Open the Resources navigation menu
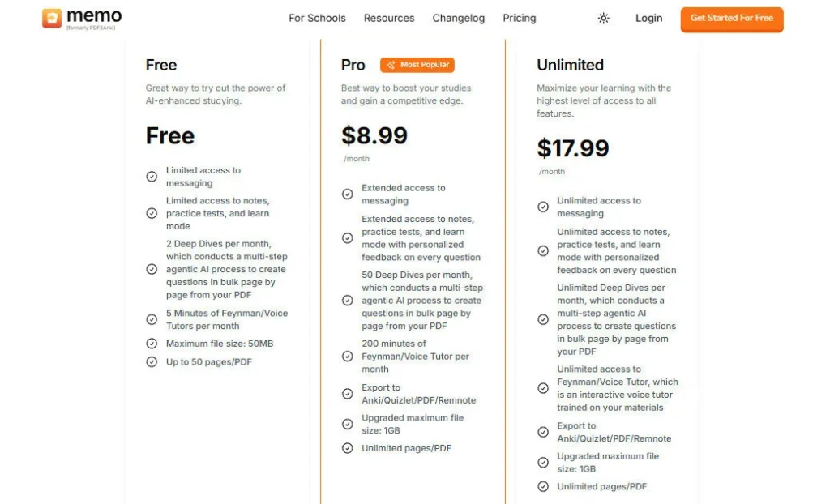Image resolution: width=830 pixels, height=504 pixels. [x=389, y=19]
